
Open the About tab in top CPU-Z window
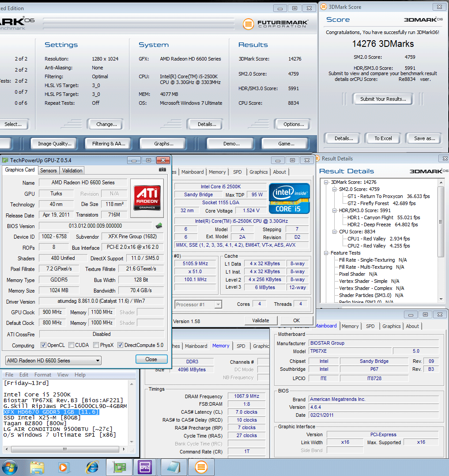pyautogui.click(x=279, y=172)
